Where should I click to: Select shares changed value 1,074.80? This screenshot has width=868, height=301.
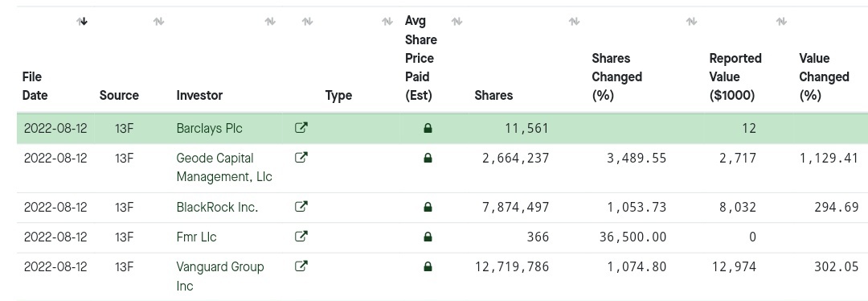pos(637,267)
